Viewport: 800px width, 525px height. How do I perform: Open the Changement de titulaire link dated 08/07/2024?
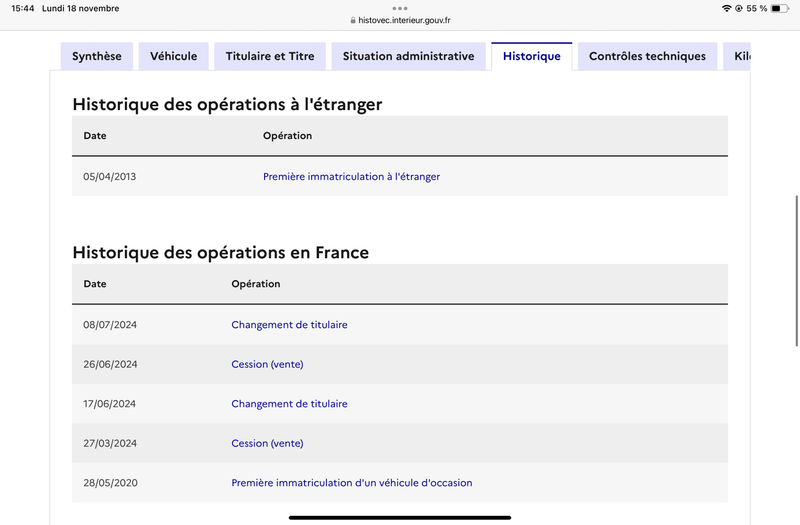(x=289, y=324)
